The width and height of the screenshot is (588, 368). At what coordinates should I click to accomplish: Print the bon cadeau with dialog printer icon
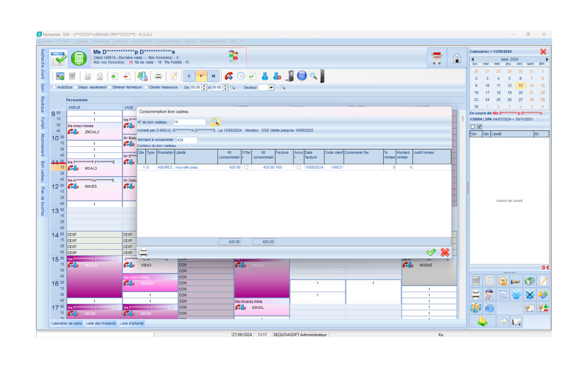pyautogui.click(x=144, y=252)
